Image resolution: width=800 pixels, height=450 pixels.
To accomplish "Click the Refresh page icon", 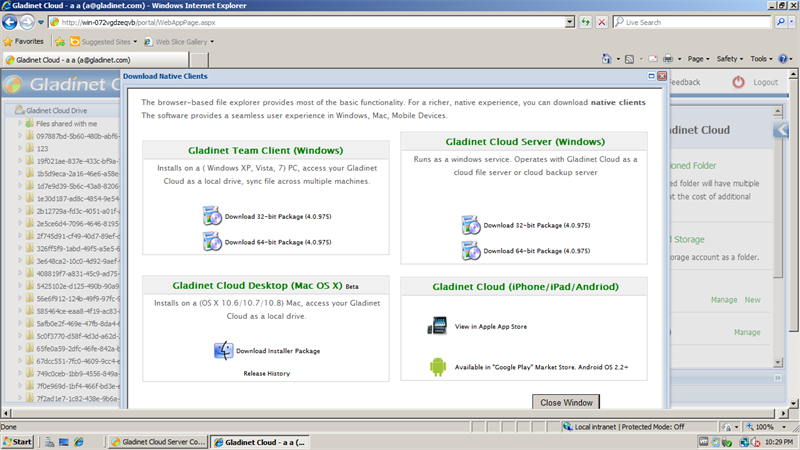I will pos(585,22).
